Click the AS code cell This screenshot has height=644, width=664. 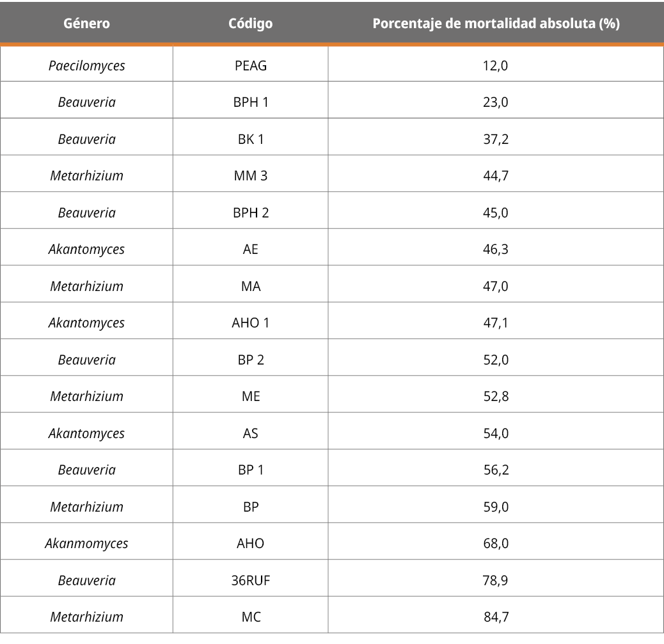(x=251, y=433)
